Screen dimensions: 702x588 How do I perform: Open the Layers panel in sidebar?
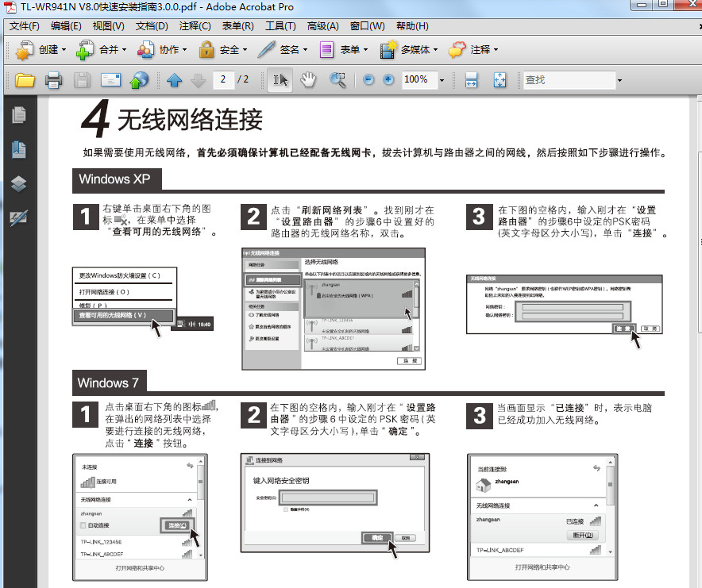tap(19, 183)
